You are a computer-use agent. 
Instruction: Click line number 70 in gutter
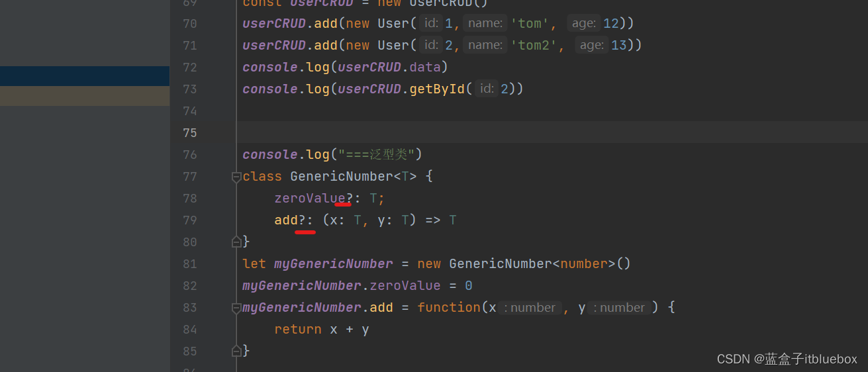pyautogui.click(x=189, y=24)
